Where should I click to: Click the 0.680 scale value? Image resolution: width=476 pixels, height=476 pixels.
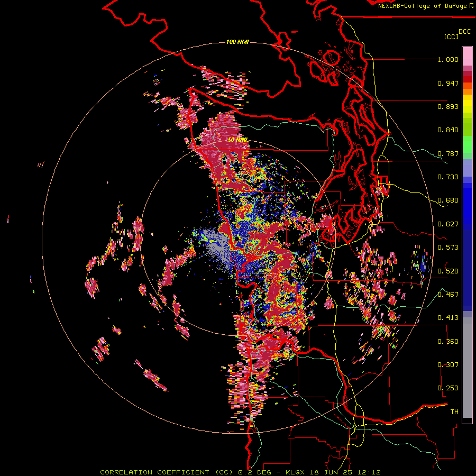click(x=448, y=200)
